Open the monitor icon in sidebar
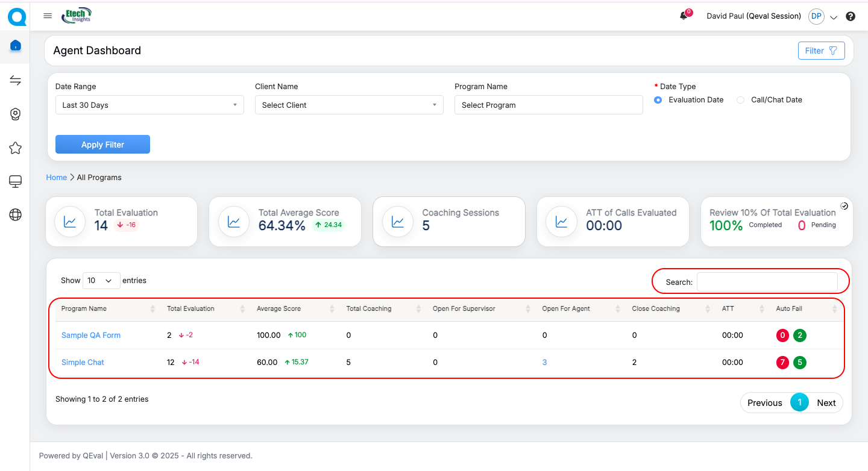 pos(16,181)
